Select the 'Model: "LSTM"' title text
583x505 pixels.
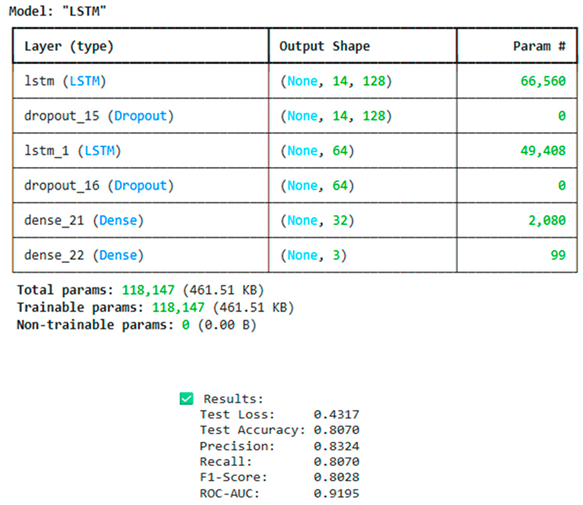(x=58, y=11)
